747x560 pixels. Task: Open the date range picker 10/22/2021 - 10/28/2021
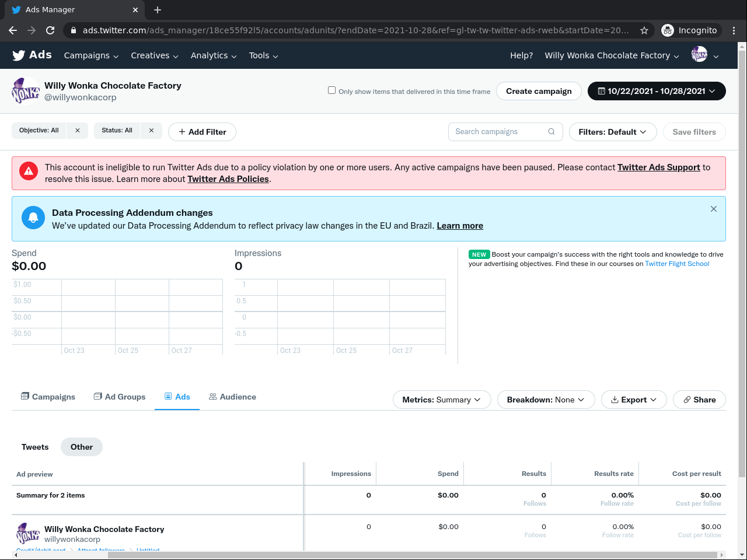tap(657, 91)
